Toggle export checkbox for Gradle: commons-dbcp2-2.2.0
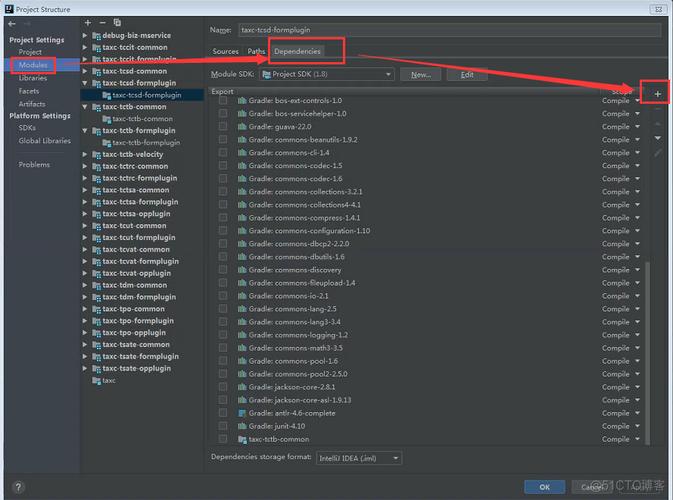 pos(223,244)
